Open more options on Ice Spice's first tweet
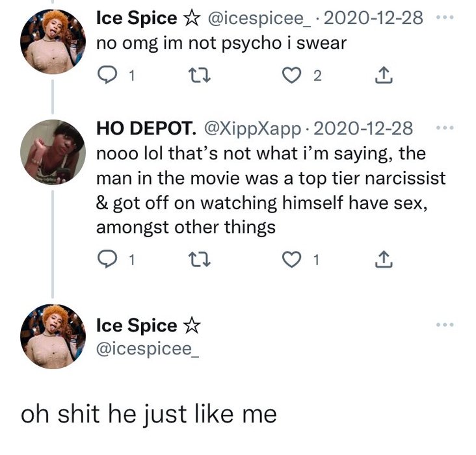Image resolution: width=476 pixels, height=455 pixels. point(444,18)
